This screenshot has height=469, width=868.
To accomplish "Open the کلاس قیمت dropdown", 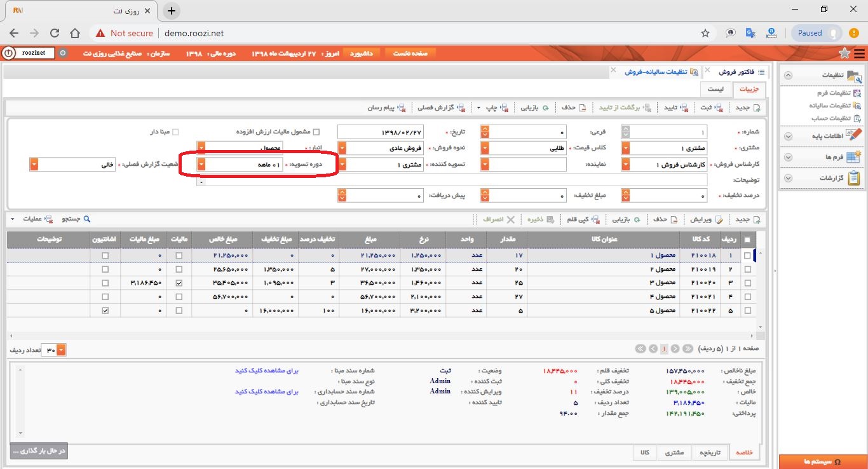I will tap(485, 148).
